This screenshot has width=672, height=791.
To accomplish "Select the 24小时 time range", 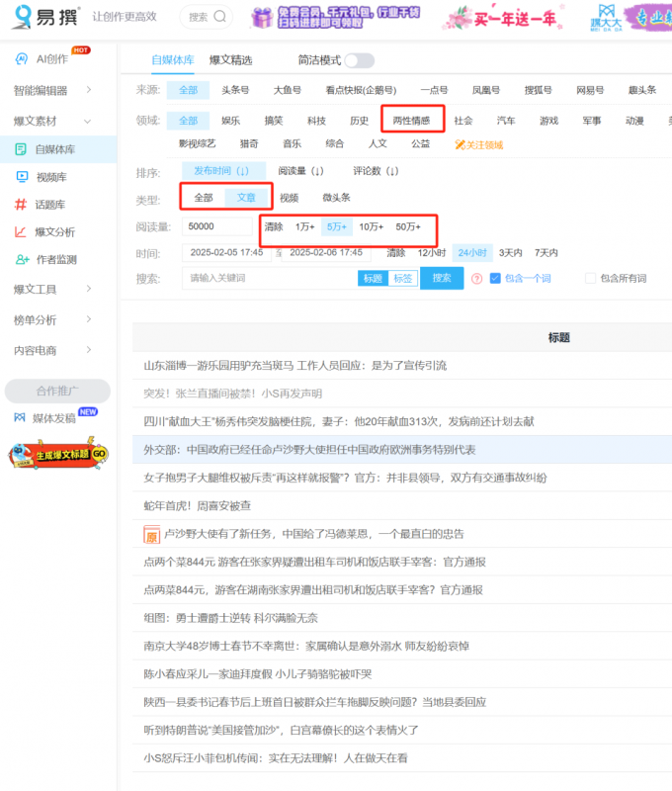I will point(472,253).
